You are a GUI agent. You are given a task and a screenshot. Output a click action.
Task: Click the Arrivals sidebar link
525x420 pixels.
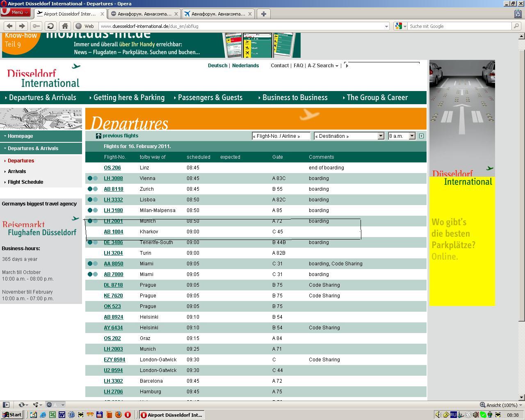[x=17, y=171]
